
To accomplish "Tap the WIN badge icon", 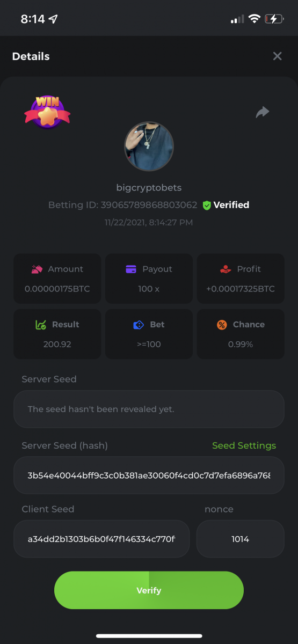I will [x=47, y=111].
